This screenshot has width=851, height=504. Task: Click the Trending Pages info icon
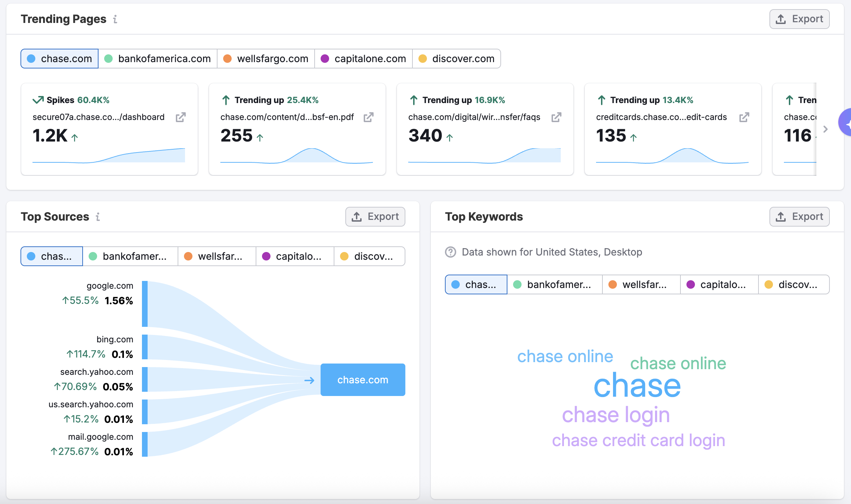pyautogui.click(x=115, y=19)
